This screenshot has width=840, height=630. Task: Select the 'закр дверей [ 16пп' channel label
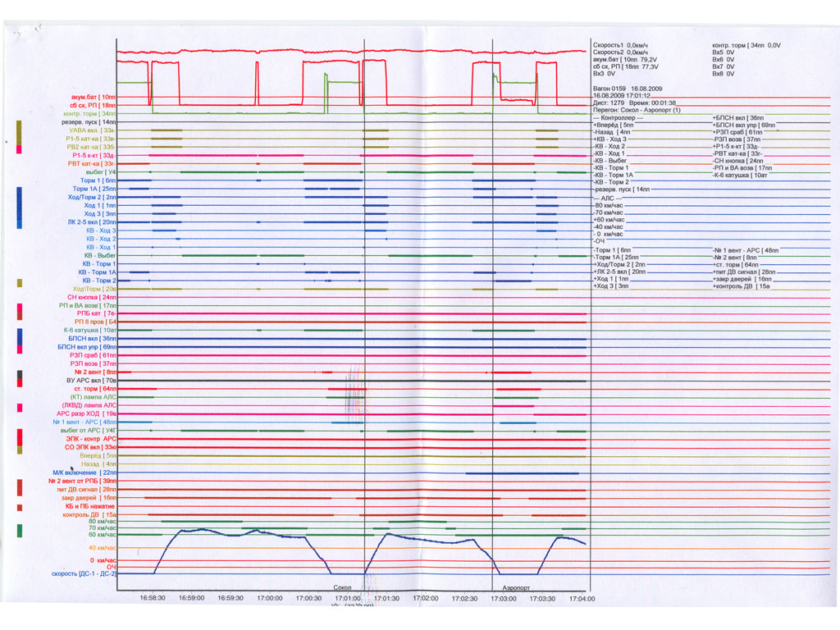tap(89, 498)
